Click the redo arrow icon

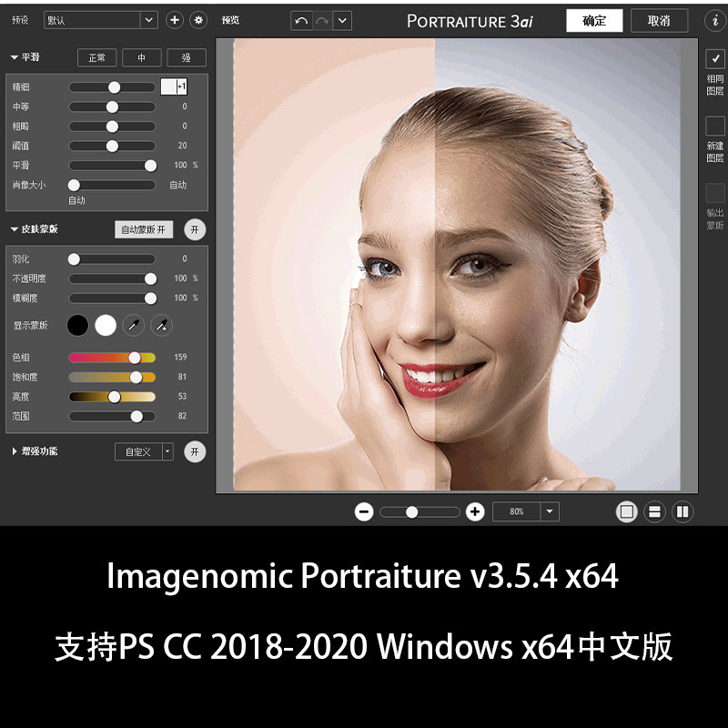coord(322,19)
